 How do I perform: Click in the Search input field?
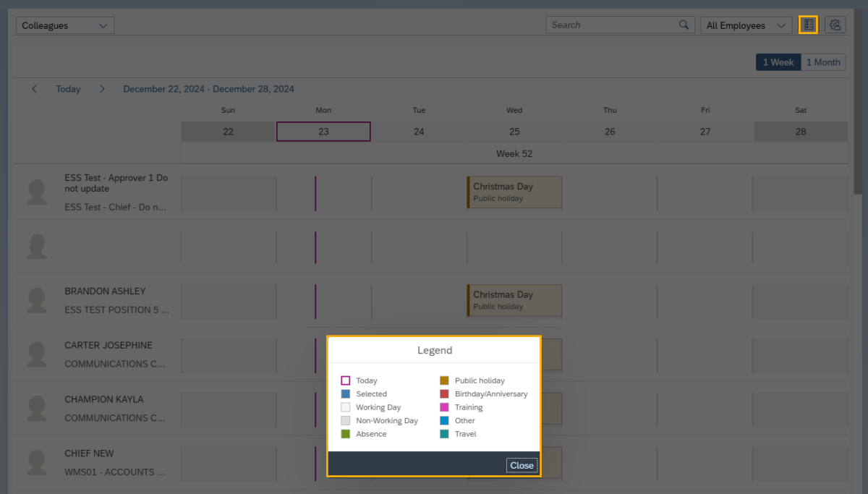(611, 25)
